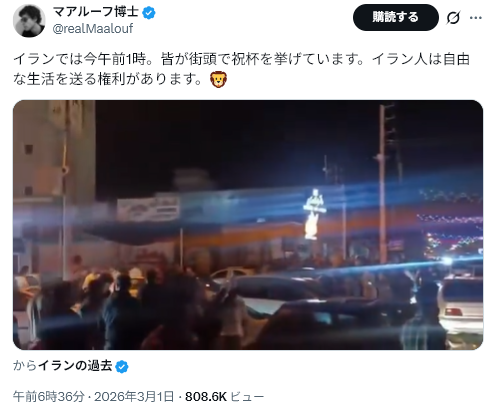Screen dimensions: 496x412
Task: Play the embedded night street video
Action: click(x=248, y=225)
